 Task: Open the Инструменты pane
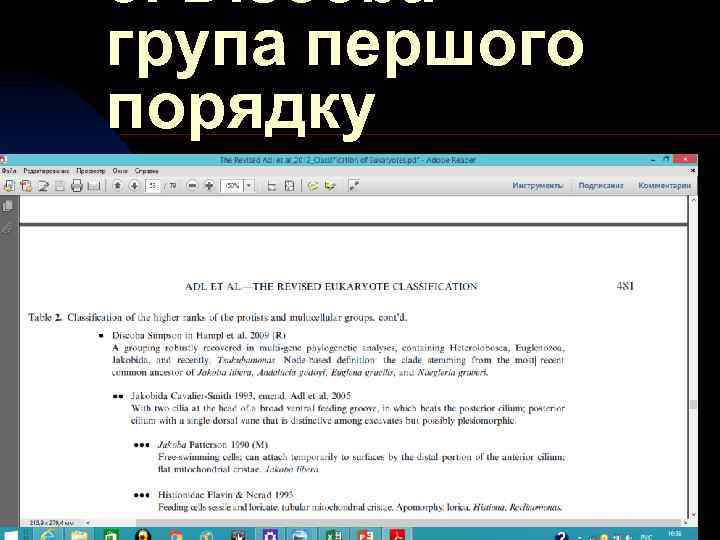[537, 186]
